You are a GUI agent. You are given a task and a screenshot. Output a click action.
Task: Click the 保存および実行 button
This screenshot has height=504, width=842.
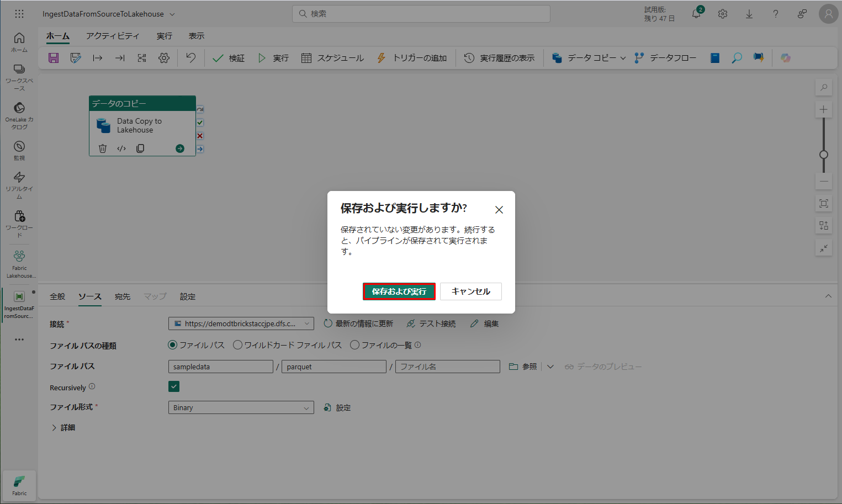(399, 291)
